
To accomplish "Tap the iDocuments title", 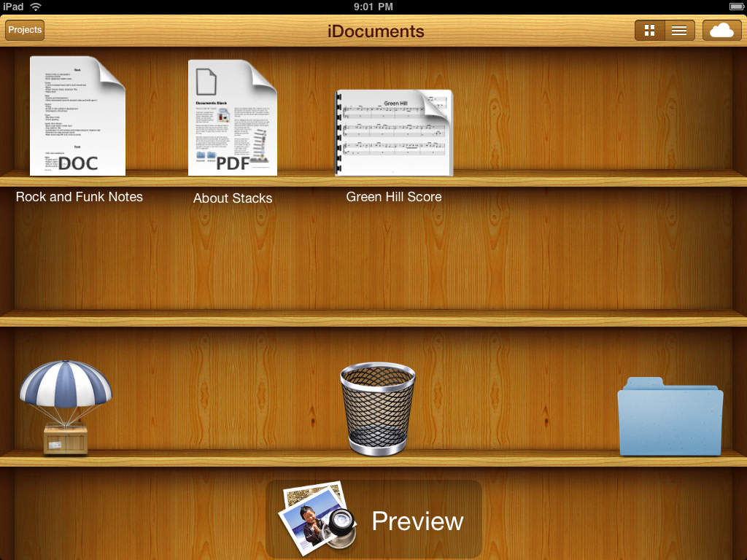I will click(x=376, y=31).
